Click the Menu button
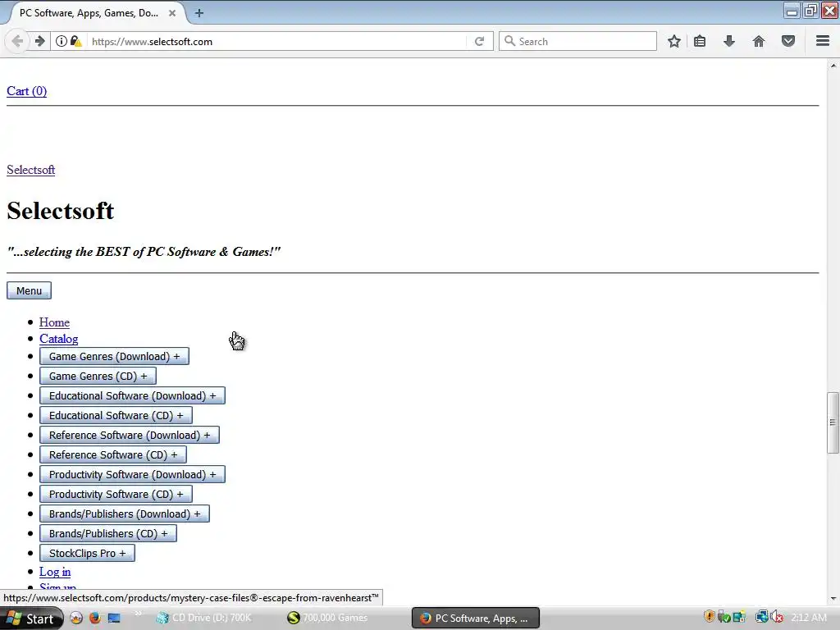The image size is (840, 630). [x=29, y=290]
